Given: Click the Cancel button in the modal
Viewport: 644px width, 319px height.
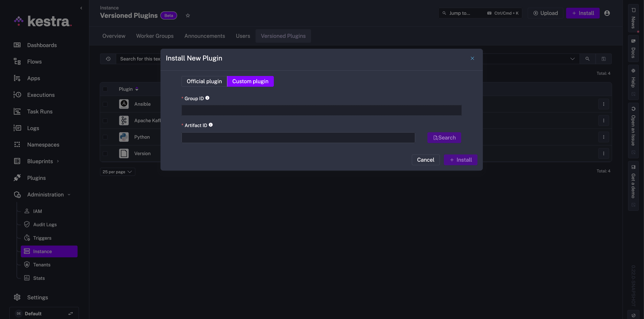Looking at the screenshot, I should coord(426,160).
